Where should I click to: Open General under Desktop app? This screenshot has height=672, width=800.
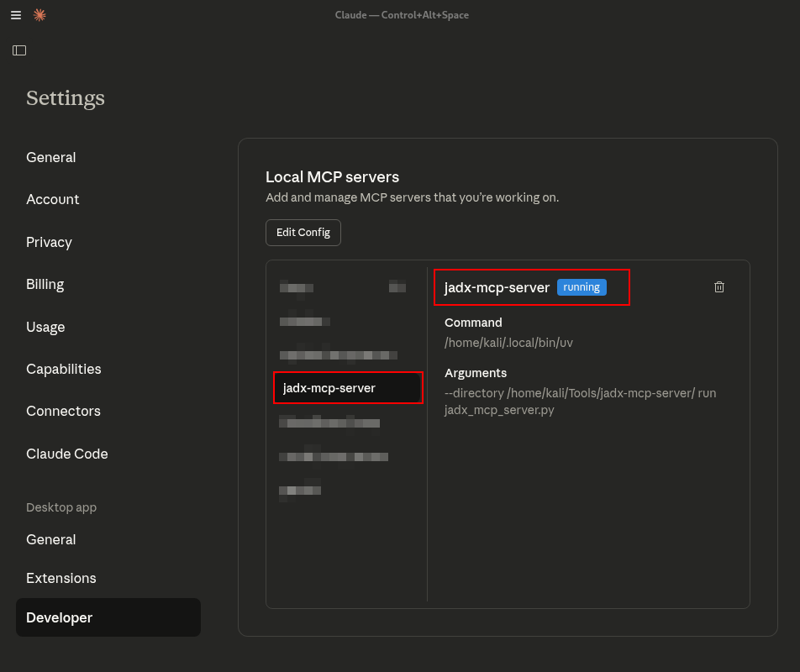[x=51, y=539]
